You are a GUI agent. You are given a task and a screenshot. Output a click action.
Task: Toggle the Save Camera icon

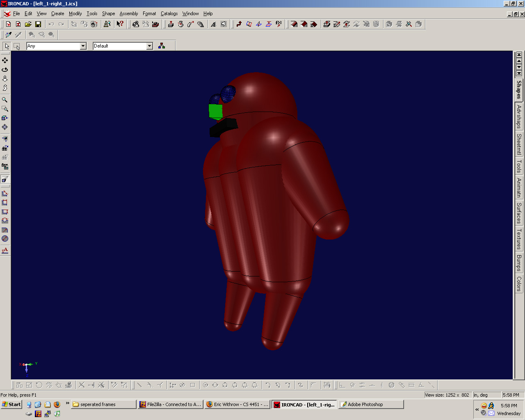pyautogui.click(x=5, y=148)
